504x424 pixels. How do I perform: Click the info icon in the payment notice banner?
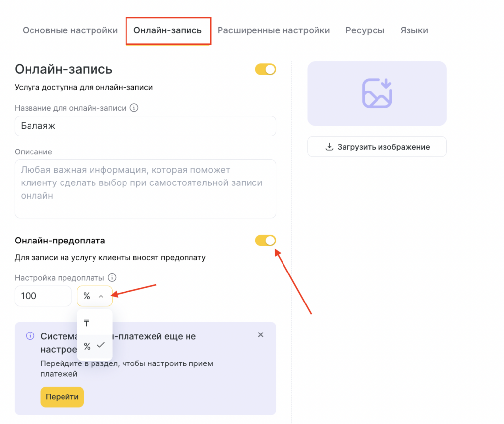(x=30, y=336)
